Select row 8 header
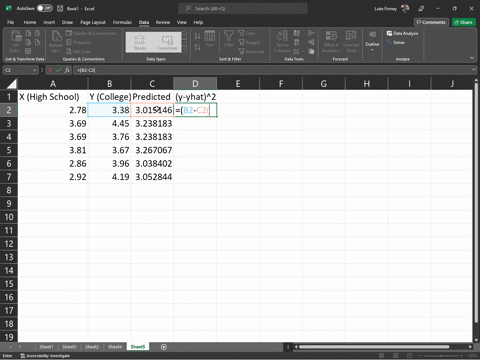 (9, 190)
